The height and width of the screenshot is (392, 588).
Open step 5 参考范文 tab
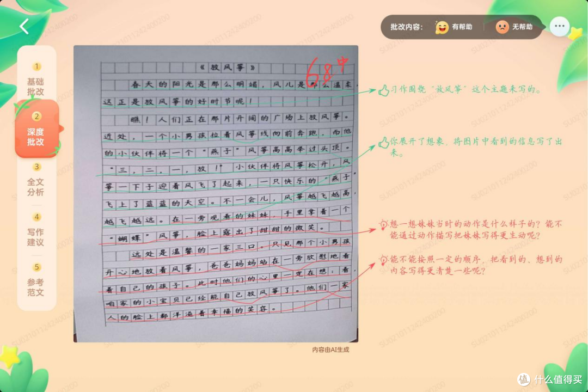(36, 280)
